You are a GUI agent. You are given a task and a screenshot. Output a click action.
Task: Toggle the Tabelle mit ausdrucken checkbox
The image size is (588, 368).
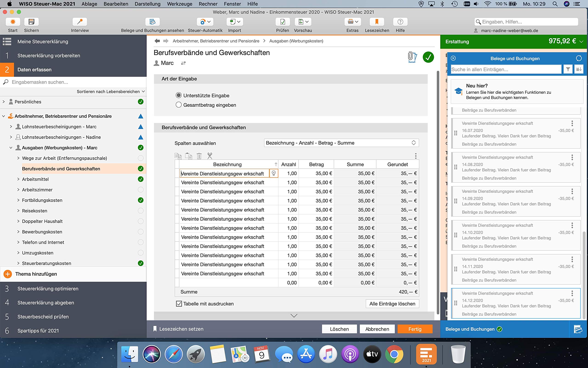click(179, 304)
